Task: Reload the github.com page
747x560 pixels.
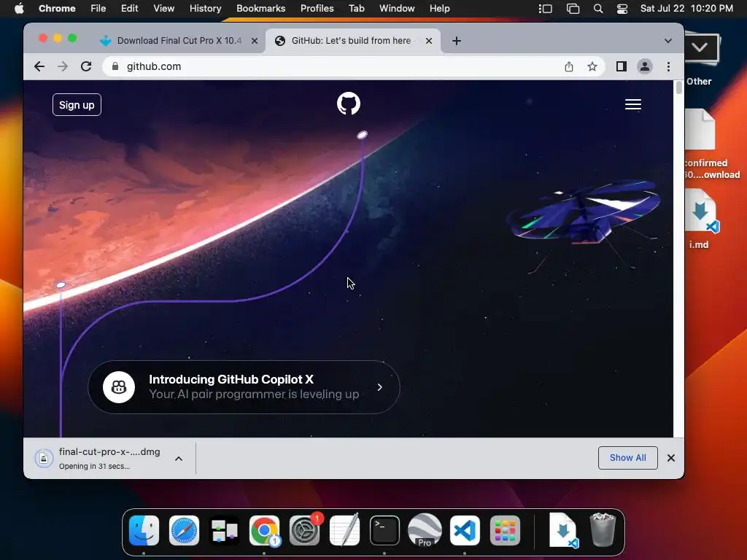Action: tap(86, 66)
